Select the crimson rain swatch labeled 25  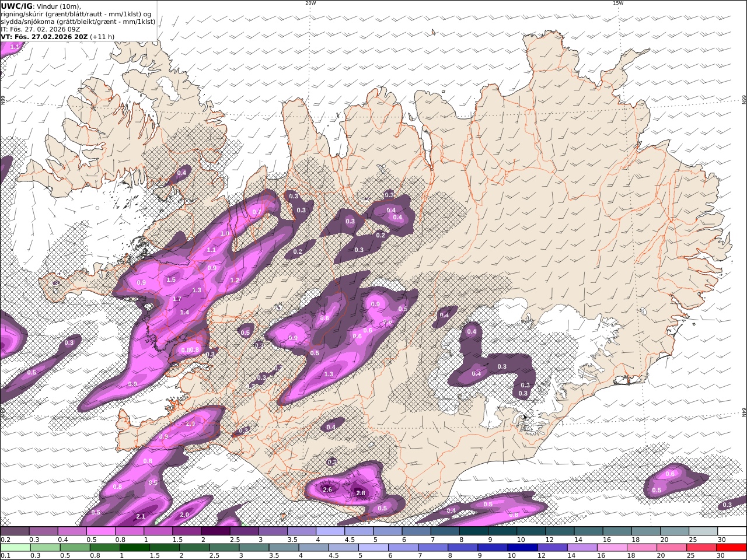click(701, 548)
